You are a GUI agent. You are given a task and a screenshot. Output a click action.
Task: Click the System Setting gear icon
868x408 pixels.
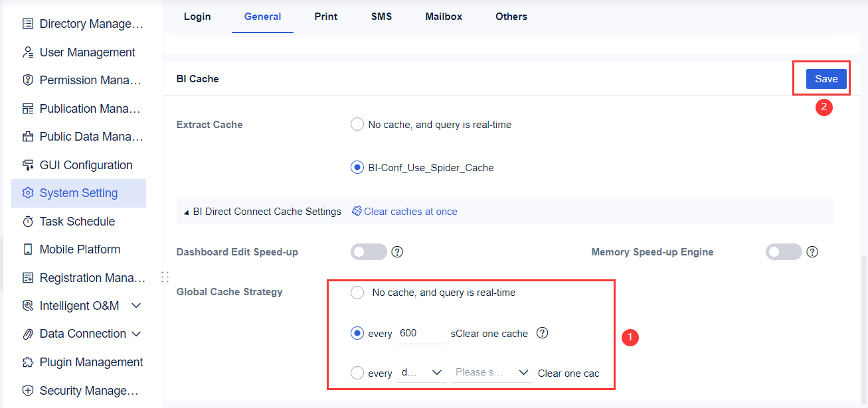pyautogui.click(x=28, y=193)
